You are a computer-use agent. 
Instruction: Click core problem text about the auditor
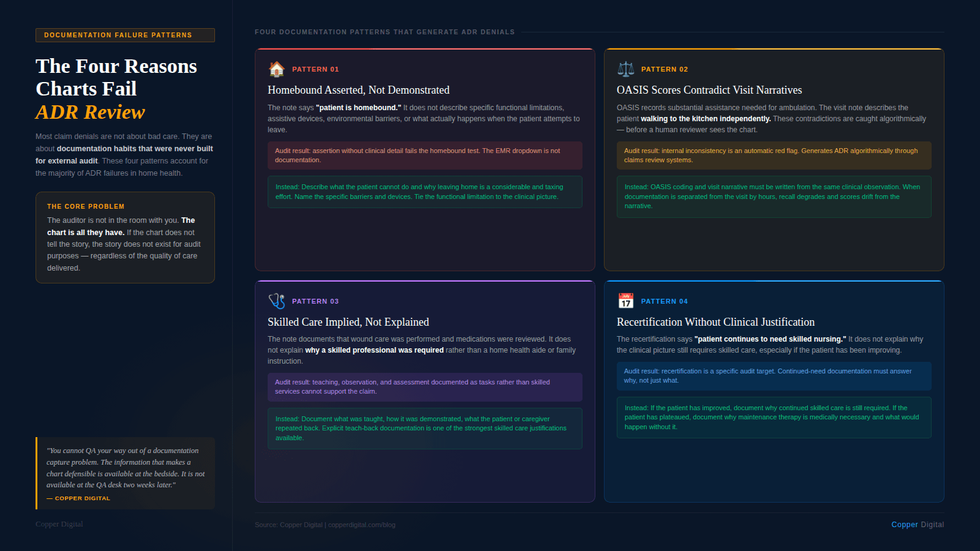tap(124, 244)
